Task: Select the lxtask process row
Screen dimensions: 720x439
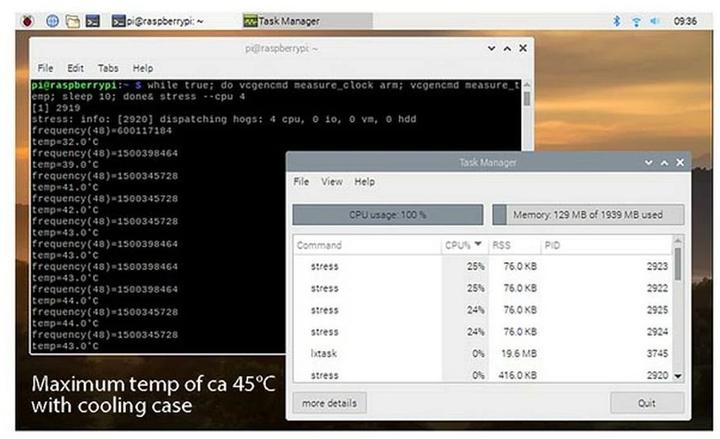Action: point(483,354)
